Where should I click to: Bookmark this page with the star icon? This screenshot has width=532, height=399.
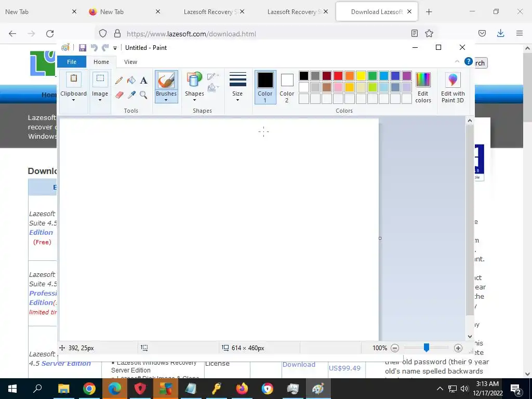(x=429, y=33)
